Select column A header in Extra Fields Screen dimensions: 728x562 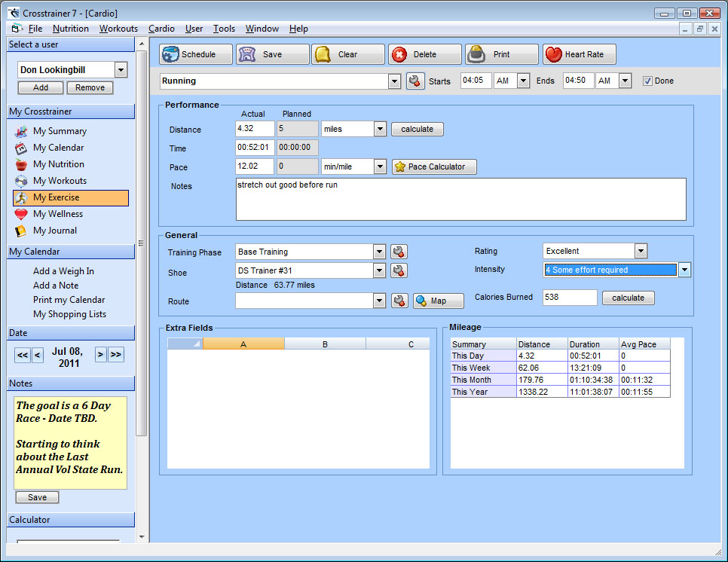point(243,344)
